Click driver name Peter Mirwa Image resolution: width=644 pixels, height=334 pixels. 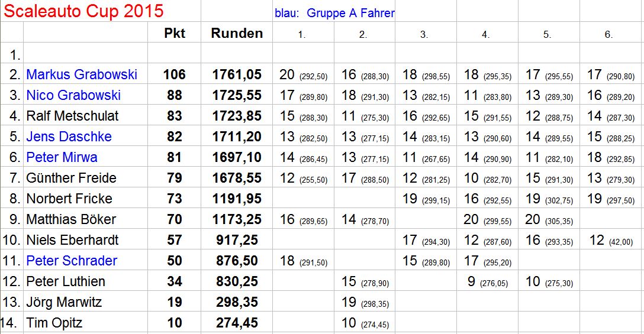coord(62,157)
